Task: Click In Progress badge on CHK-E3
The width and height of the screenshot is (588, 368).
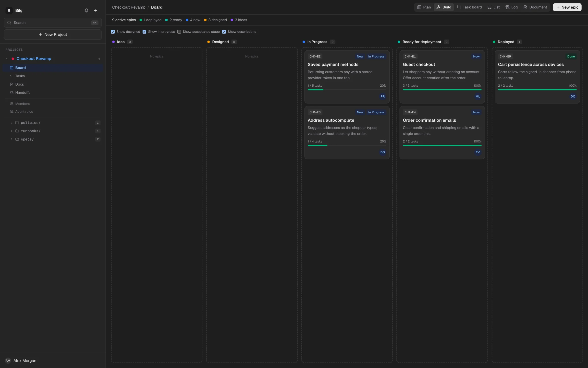Action: click(376, 112)
